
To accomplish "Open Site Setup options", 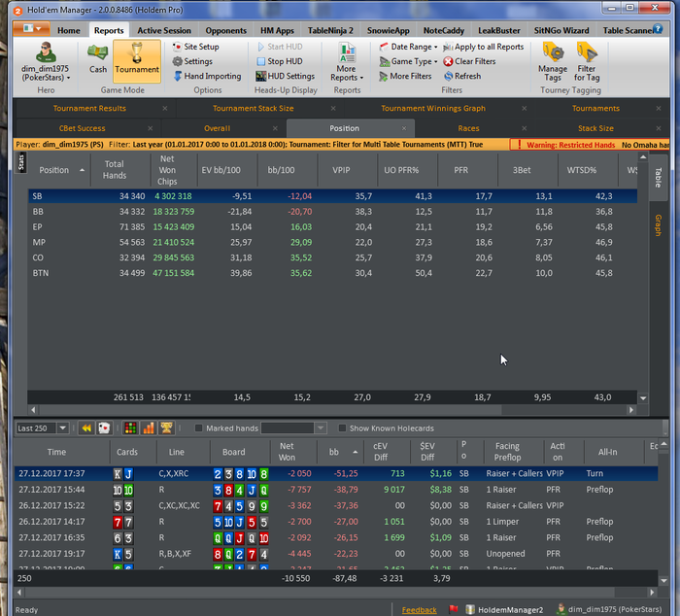I will pyautogui.click(x=195, y=47).
